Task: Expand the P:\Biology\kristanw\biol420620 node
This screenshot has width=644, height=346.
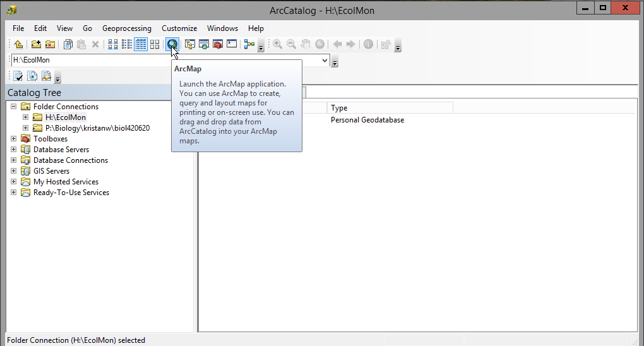Action: click(25, 128)
